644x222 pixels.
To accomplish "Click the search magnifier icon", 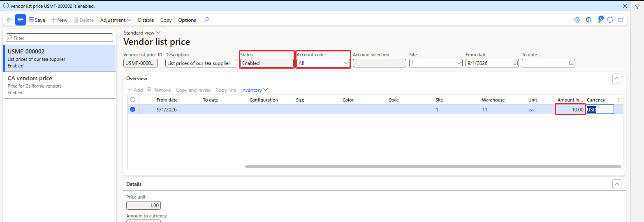I will click(206, 20).
